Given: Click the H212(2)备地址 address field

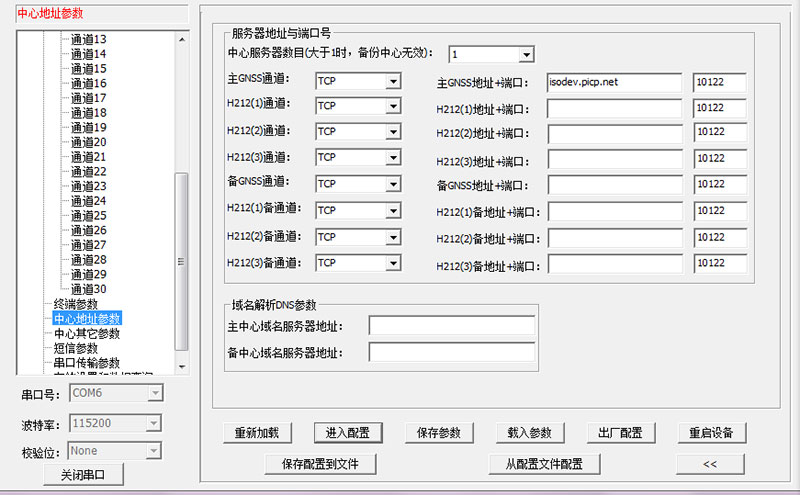Looking at the screenshot, I should coord(615,238).
